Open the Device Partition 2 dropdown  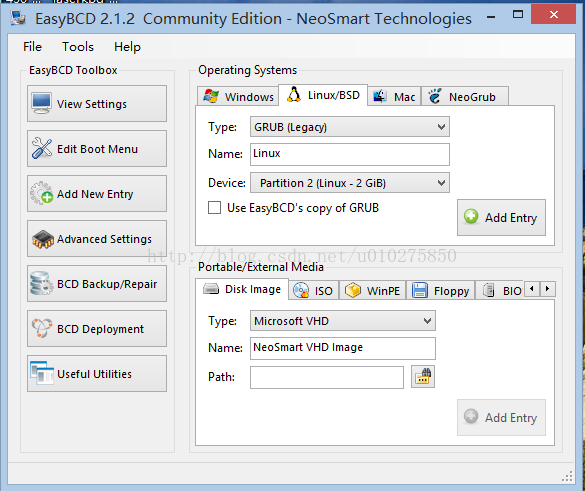(350, 183)
